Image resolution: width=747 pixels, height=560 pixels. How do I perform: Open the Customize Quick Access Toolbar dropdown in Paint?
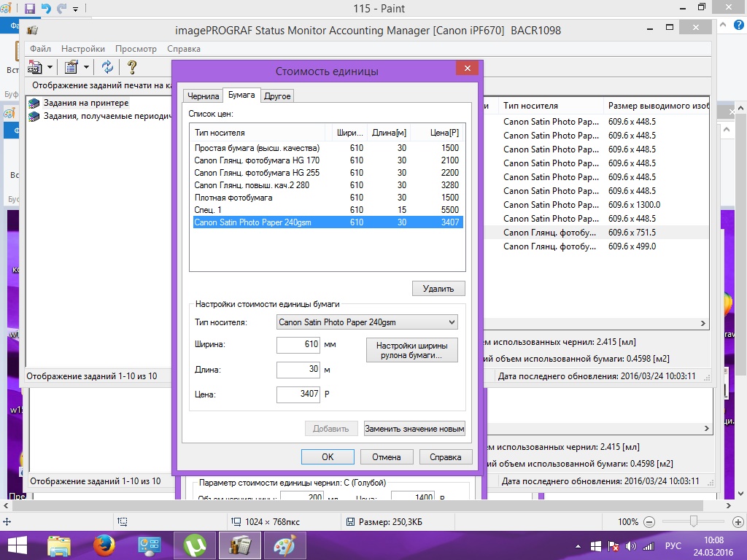[75, 9]
